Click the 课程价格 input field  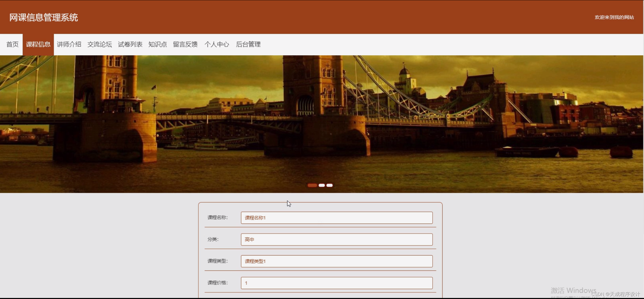click(336, 283)
